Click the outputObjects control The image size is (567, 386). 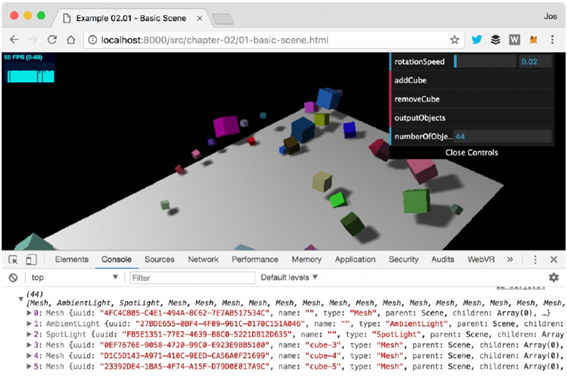click(472, 118)
